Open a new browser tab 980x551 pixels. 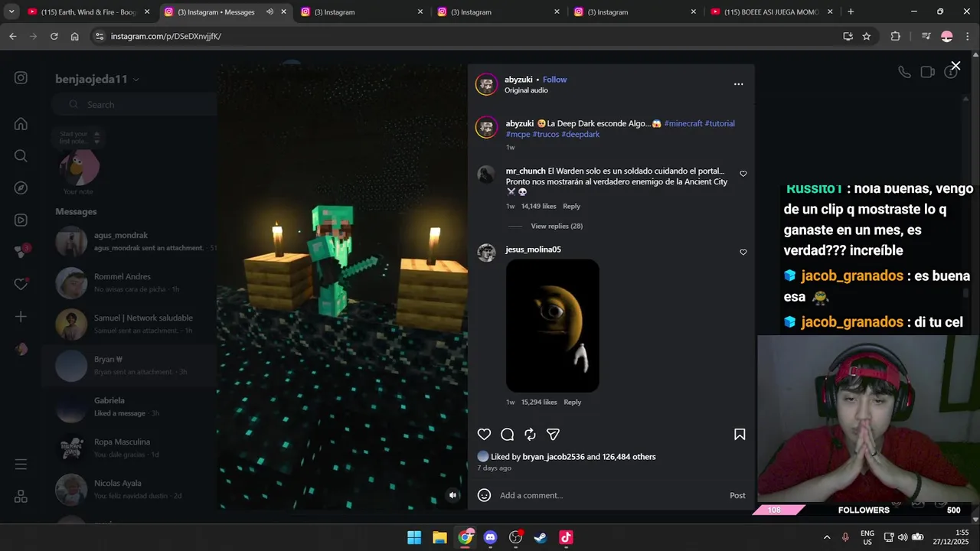(x=851, y=12)
